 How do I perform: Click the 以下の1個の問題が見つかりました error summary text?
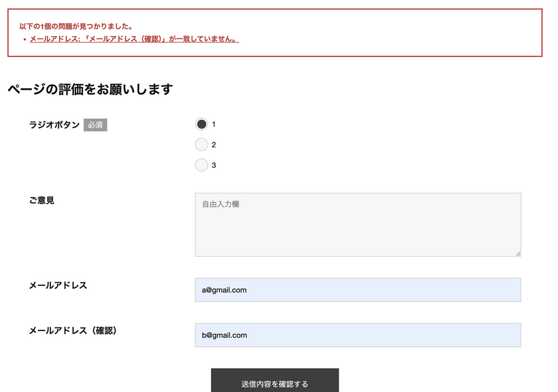[x=76, y=26]
